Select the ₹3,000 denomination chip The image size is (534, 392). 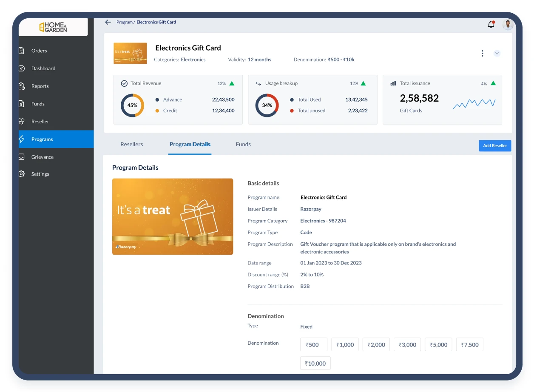407,344
